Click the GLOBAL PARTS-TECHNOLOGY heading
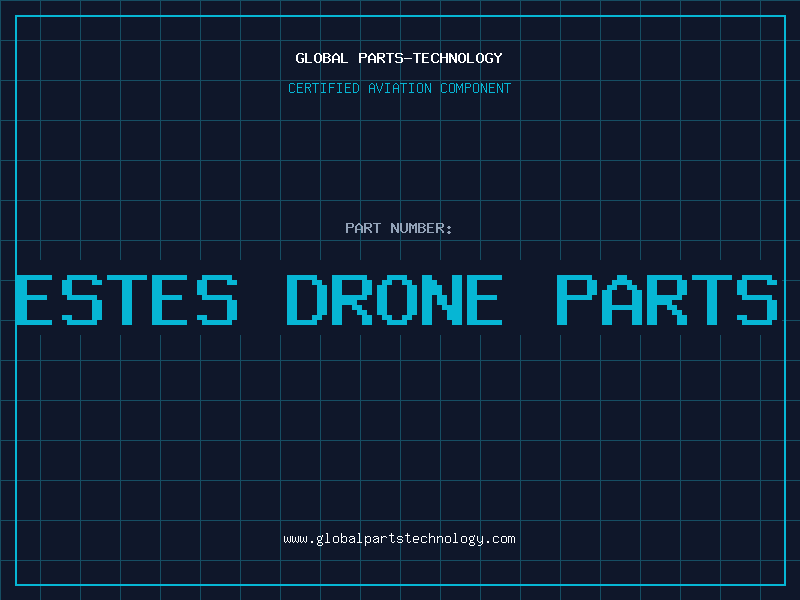 (x=399, y=58)
